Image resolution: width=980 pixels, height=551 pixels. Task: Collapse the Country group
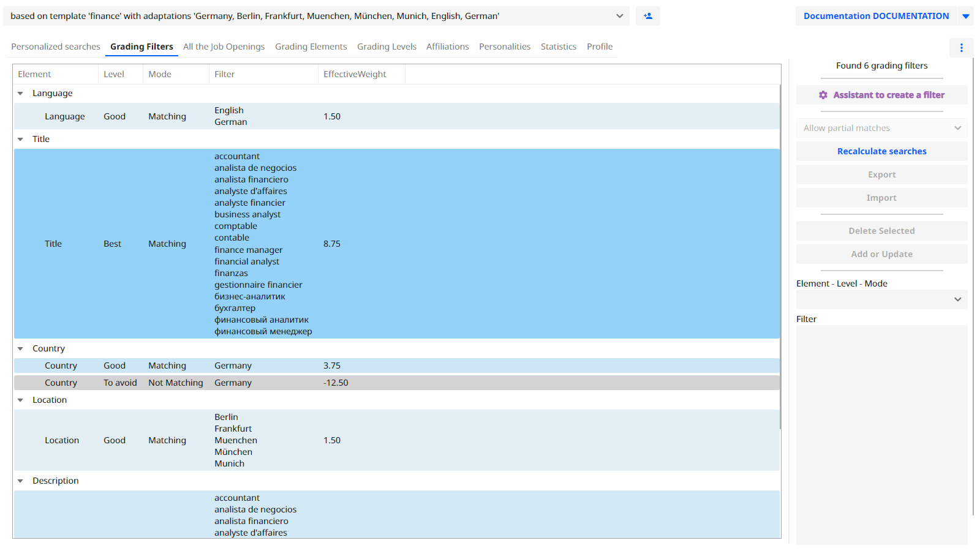20,349
